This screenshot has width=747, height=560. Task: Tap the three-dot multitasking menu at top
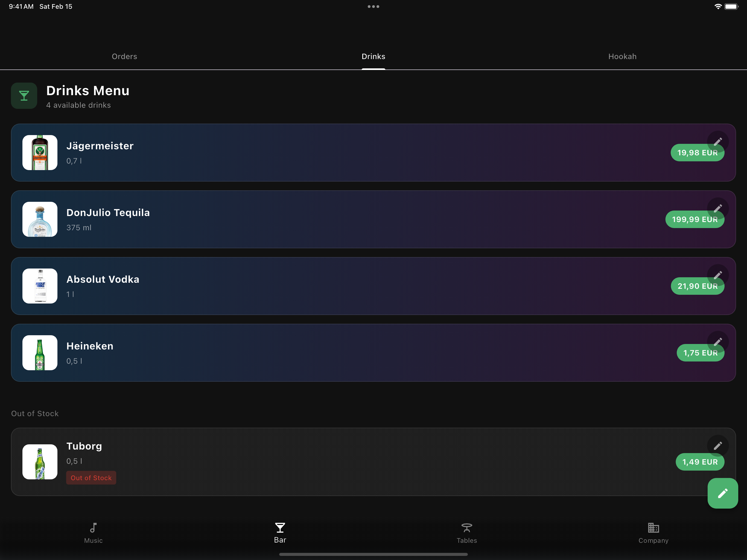pos(373,6)
